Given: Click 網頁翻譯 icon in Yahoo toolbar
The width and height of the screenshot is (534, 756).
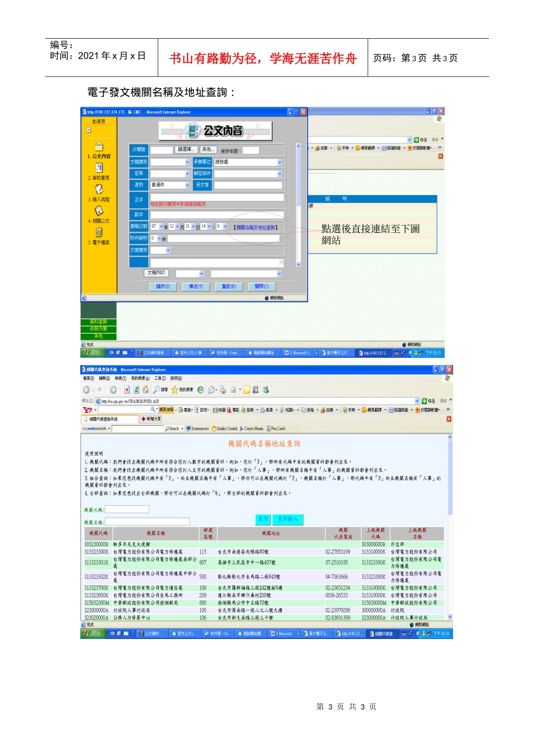Looking at the screenshot, I should click(x=364, y=410).
